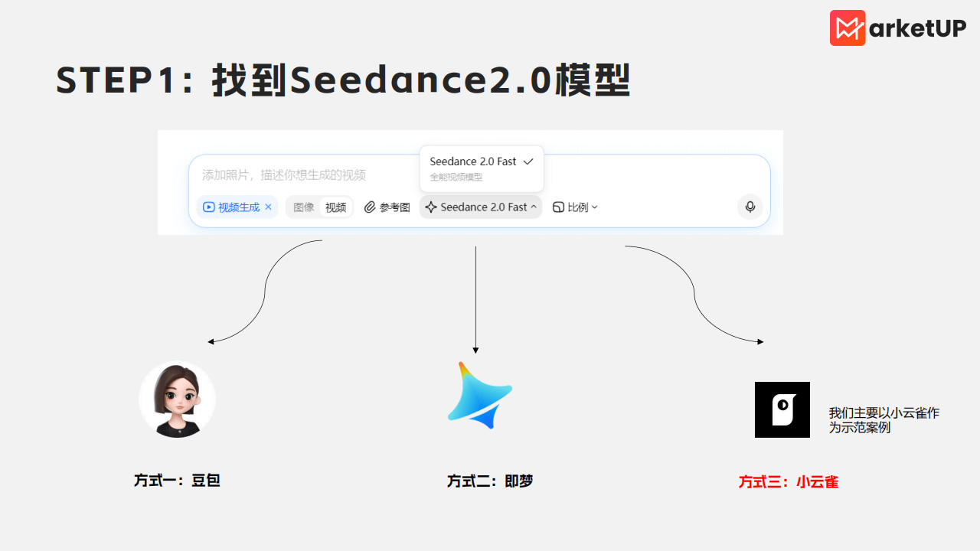Open the 比例 aspect ratio dropdown
This screenshot has height=551, width=980.
(575, 207)
